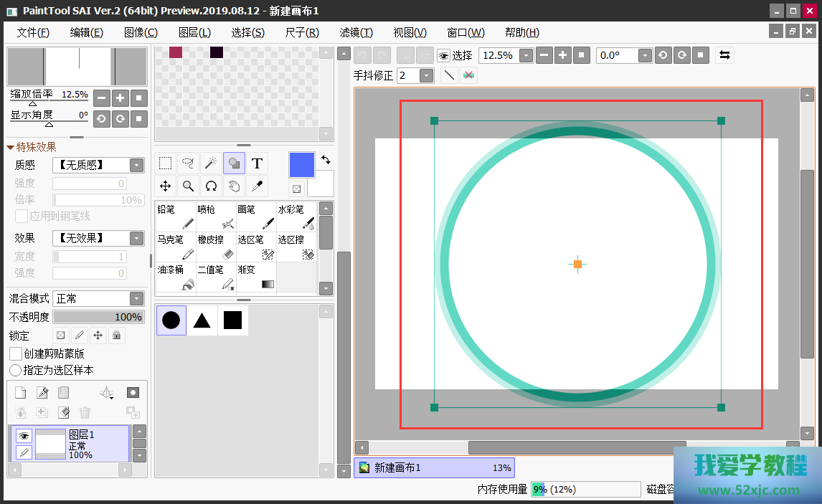Click the blue foreground color swatch

[302, 165]
